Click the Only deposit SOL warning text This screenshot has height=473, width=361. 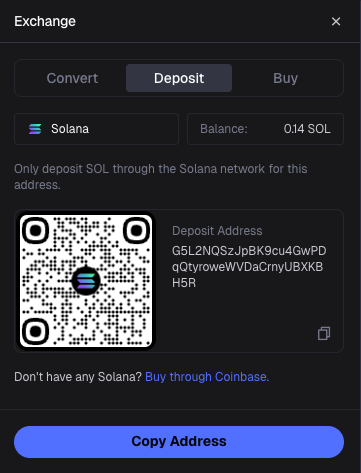coord(161,177)
